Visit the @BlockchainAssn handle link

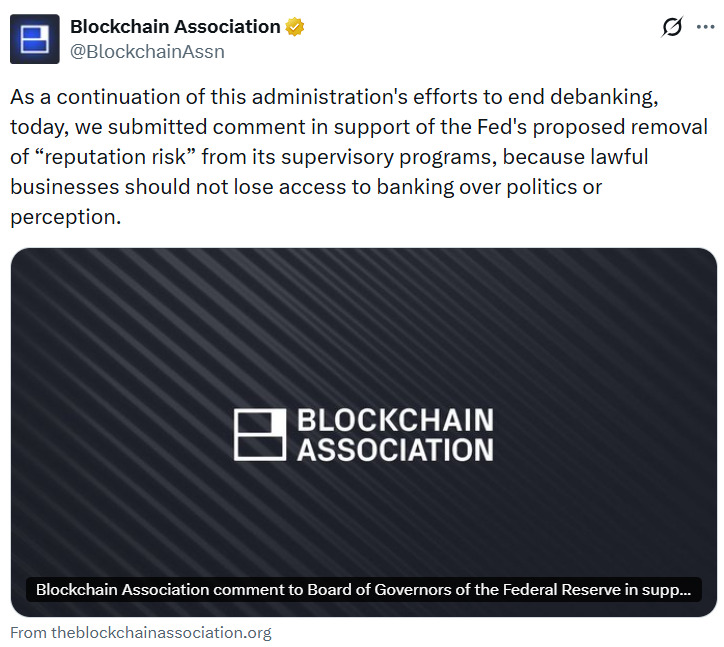[x=147, y=51]
